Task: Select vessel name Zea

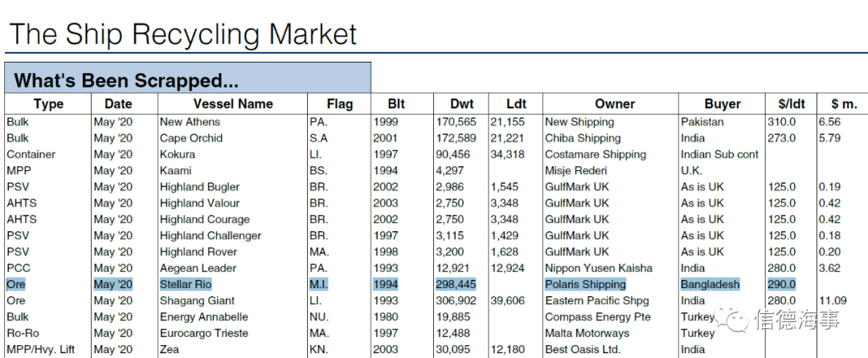Action: point(170,349)
